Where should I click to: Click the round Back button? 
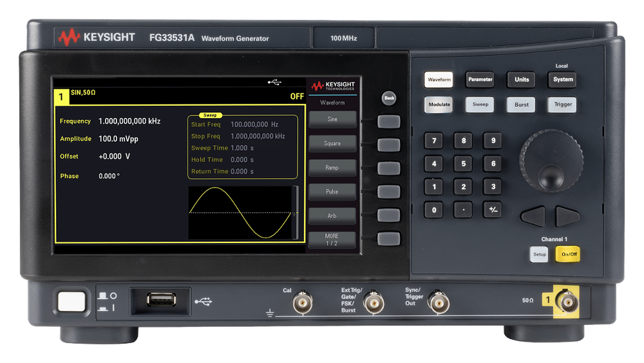click(389, 98)
